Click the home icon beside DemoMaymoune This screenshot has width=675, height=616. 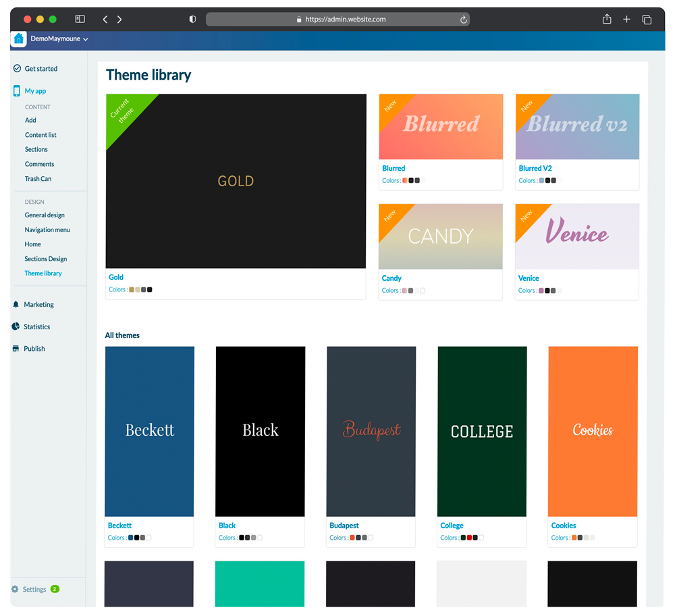pos(18,38)
